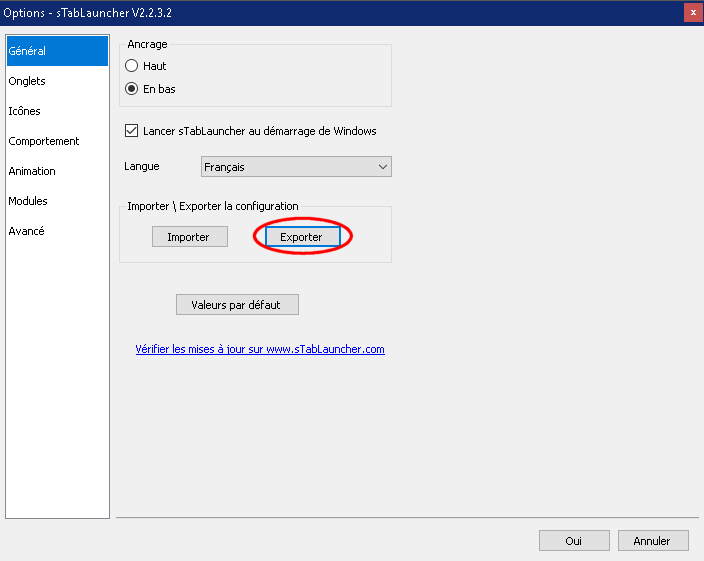Go to the Comportement settings
Viewport: 704px width, 561px height.
[57, 141]
